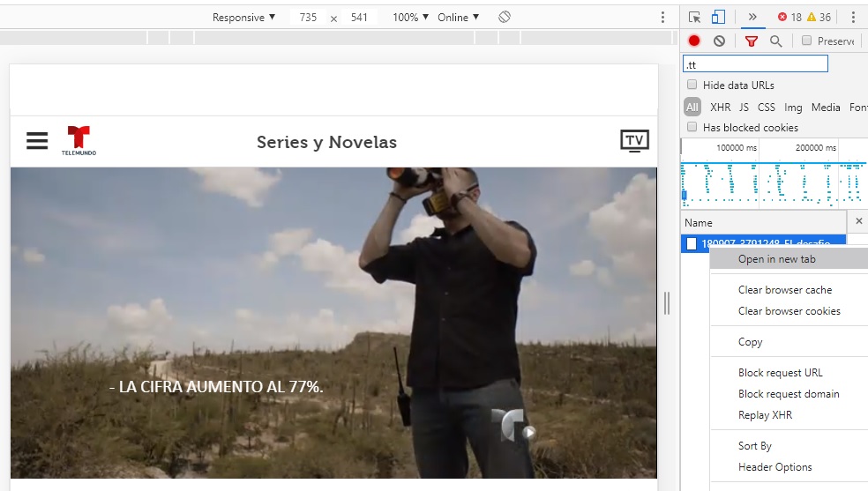The height and width of the screenshot is (491, 868).
Task: Open the TV icon in page header
Action: [634, 140]
